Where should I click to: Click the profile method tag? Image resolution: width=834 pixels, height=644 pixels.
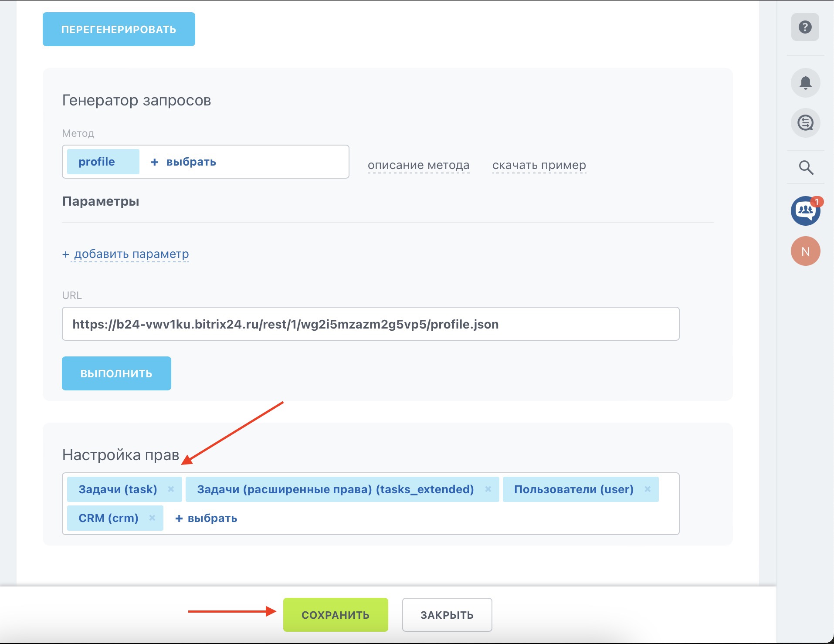(x=103, y=162)
